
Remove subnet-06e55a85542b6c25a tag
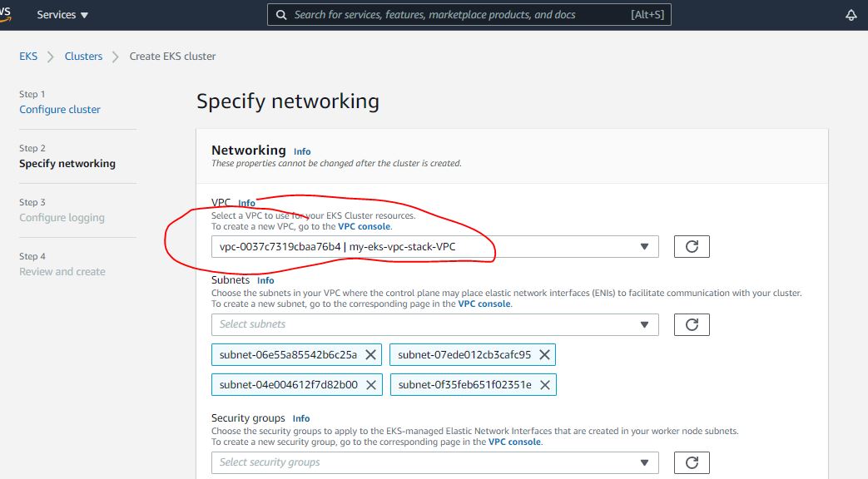click(371, 355)
